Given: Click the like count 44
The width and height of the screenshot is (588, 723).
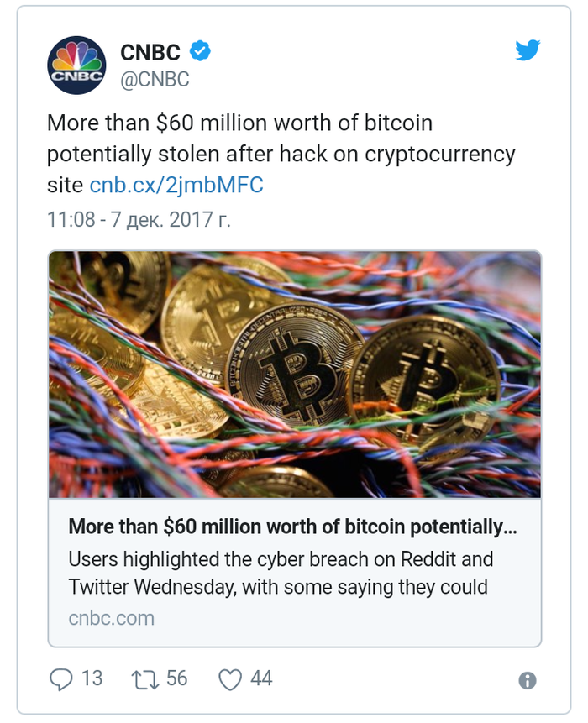Looking at the screenshot, I should click(x=261, y=678).
